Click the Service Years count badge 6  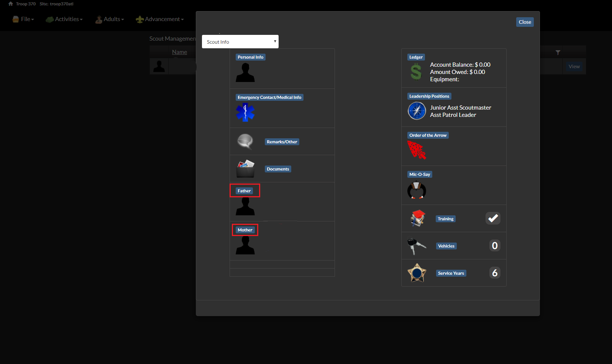(x=495, y=272)
